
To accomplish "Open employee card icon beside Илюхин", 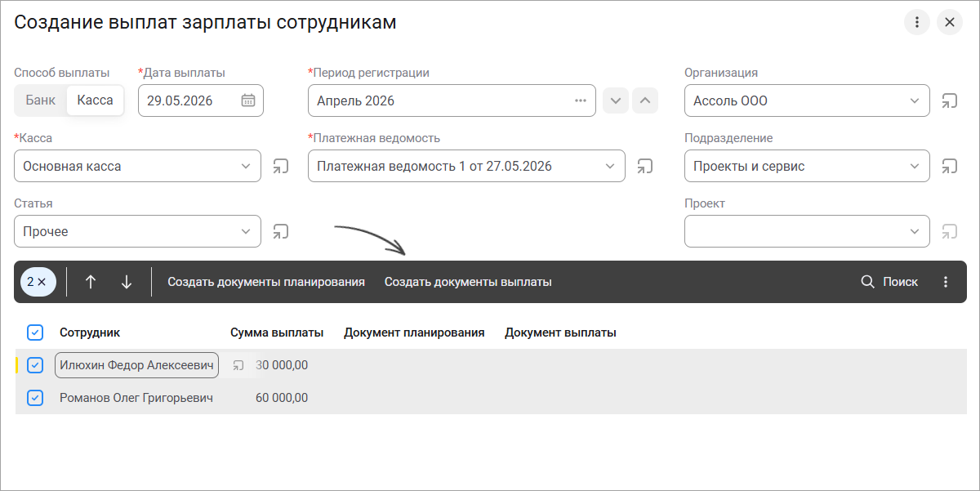I will 238,365.
